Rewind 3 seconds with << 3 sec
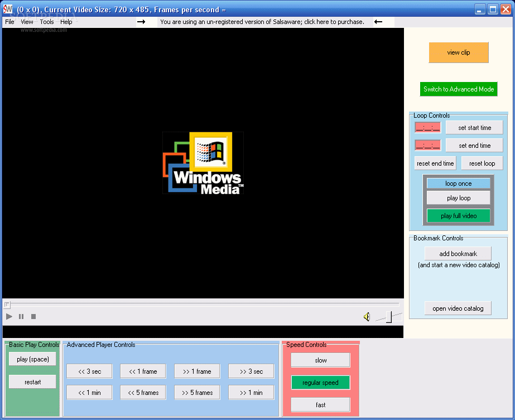 pos(89,371)
